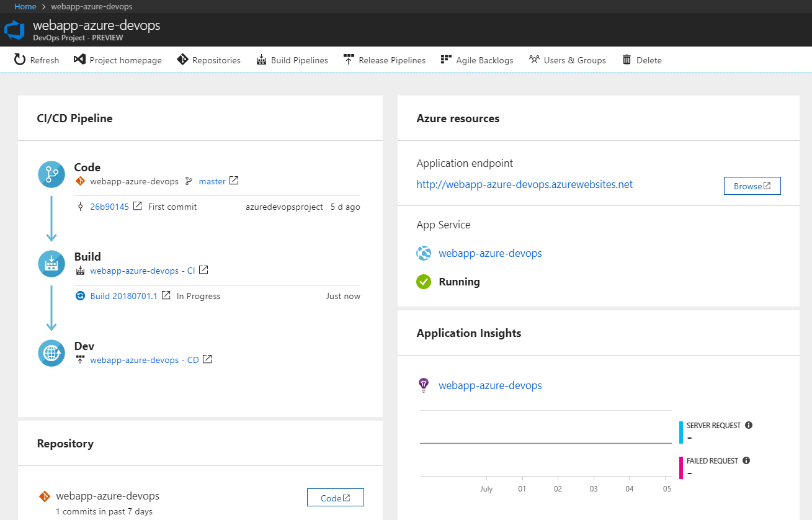Click the Home breadcrumb link
The height and width of the screenshot is (520, 812).
click(x=25, y=6)
